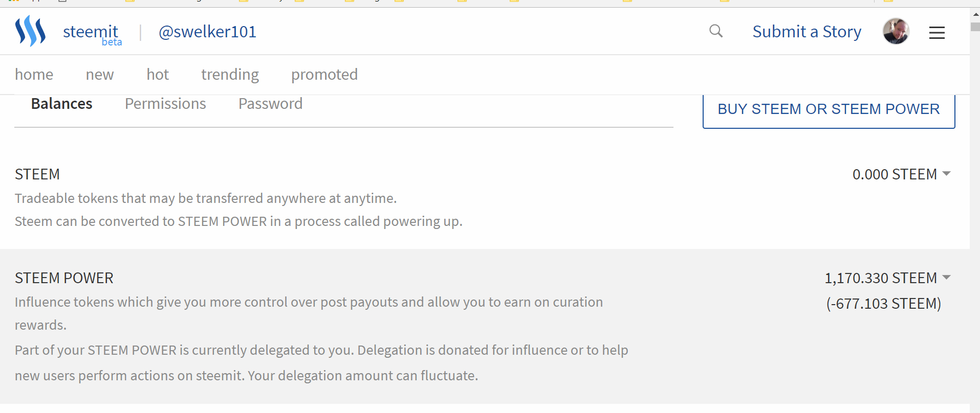This screenshot has width=980, height=413.
Task: Open the new posts section
Action: point(100,75)
